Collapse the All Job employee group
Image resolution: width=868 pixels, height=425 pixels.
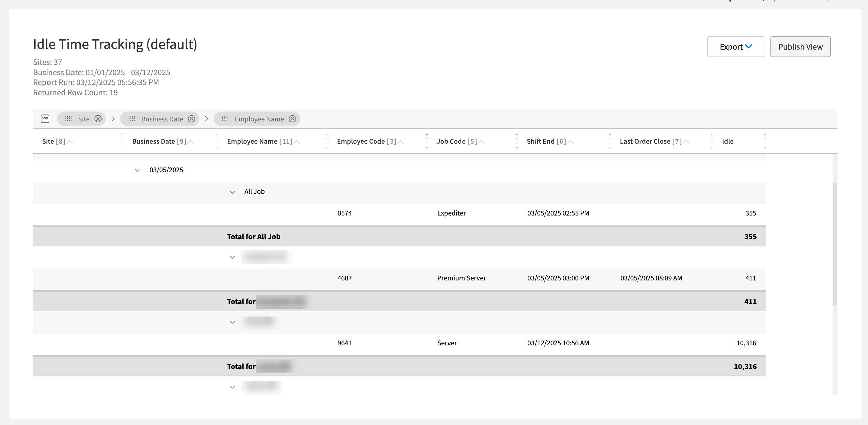232,192
